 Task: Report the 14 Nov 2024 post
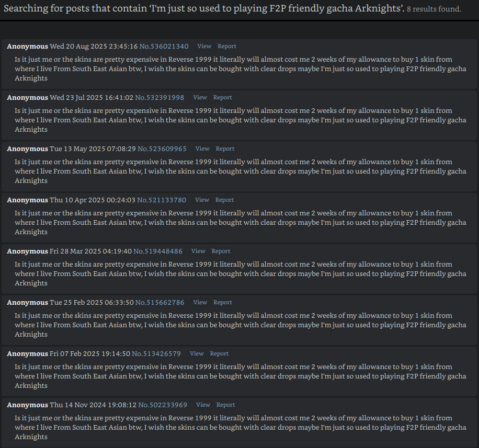click(x=225, y=405)
